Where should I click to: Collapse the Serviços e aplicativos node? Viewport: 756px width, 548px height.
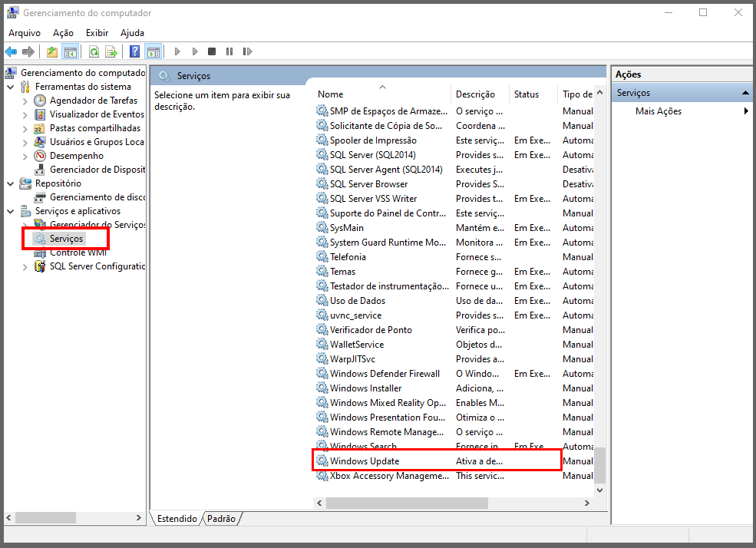coord(11,211)
